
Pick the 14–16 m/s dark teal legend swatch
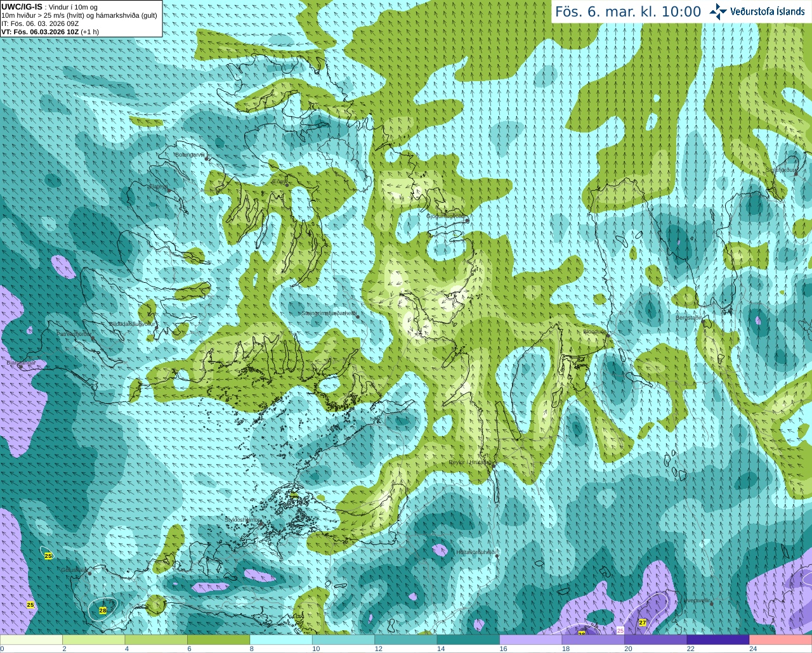[x=468, y=640]
